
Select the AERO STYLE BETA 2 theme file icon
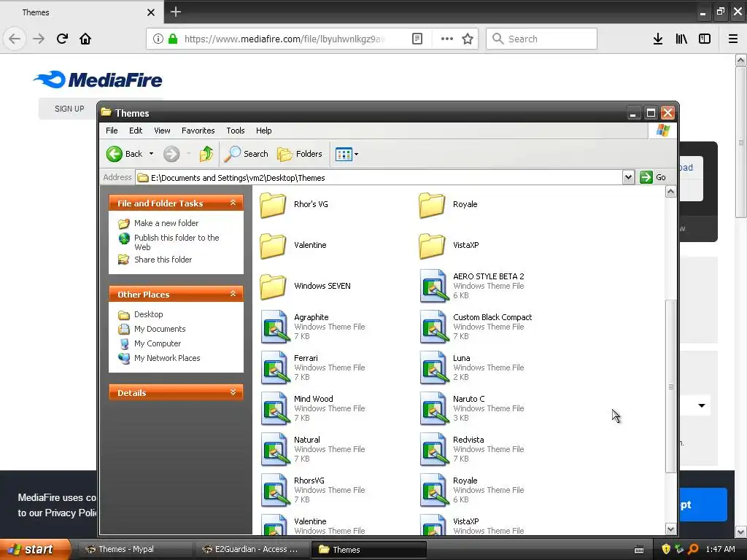click(434, 286)
